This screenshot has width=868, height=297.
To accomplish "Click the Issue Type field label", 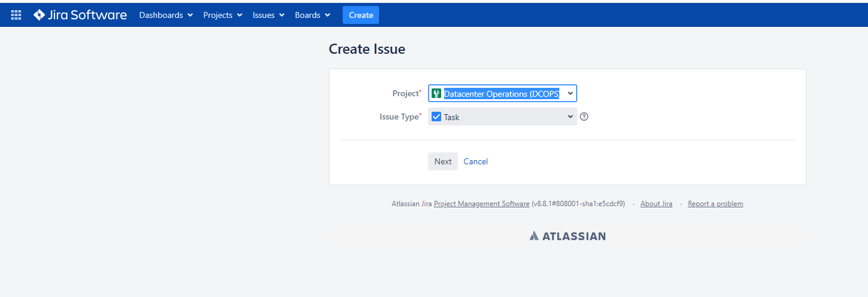I will (x=400, y=117).
